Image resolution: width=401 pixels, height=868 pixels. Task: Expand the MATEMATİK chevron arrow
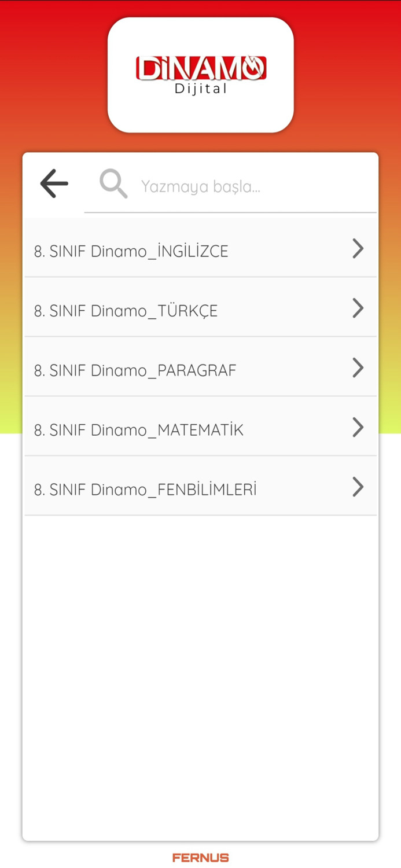(x=358, y=428)
